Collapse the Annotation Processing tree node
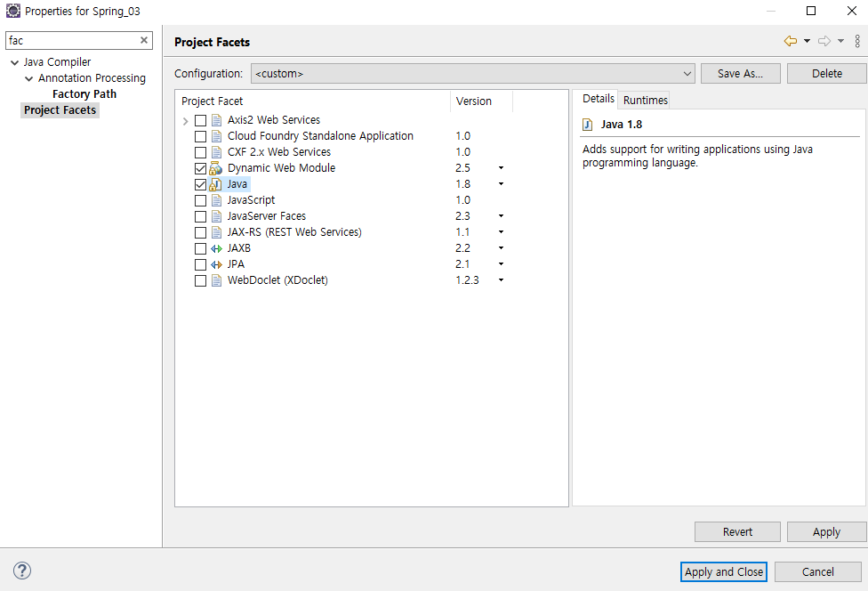 29,78
